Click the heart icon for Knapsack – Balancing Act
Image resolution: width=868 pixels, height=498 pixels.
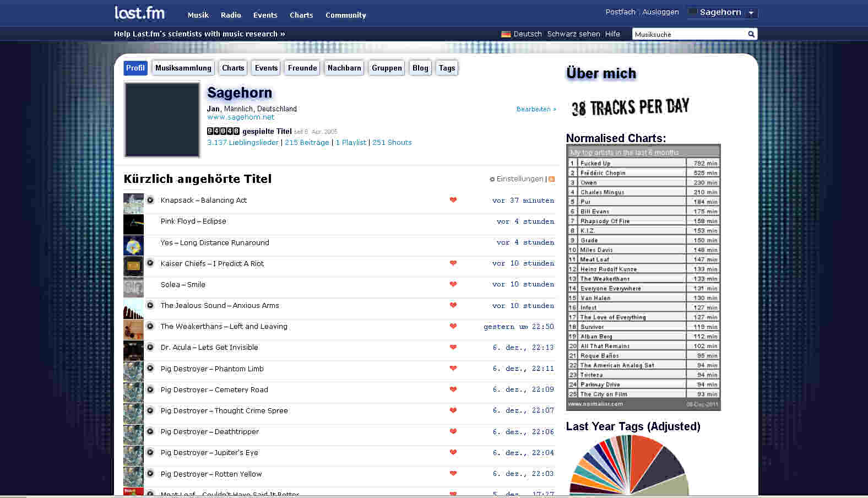[x=453, y=200]
